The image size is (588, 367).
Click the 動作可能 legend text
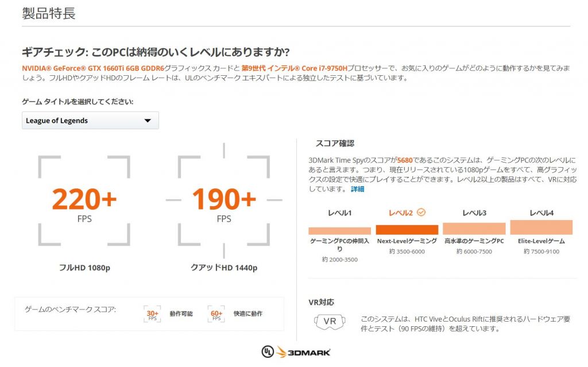coord(181,314)
